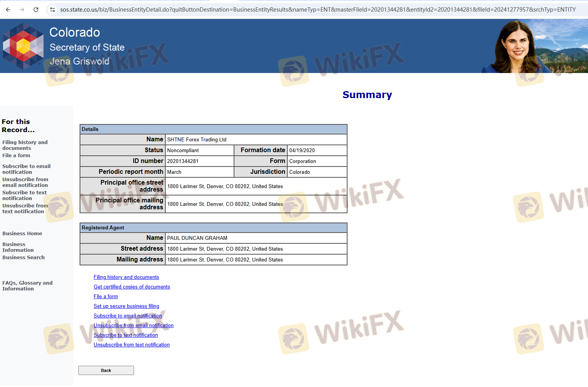Click the Unsubscribe from text notification hyperlink
This screenshot has height=387, width=588.
[132, 345]
